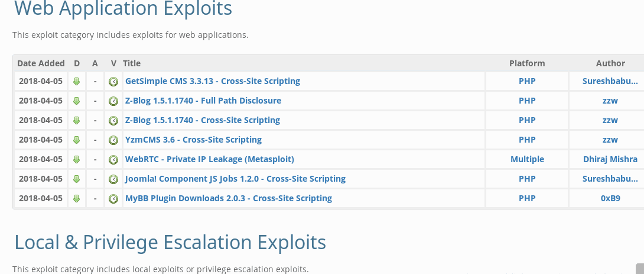Click the V column header
644x274 pixels.
pos(113,63)
